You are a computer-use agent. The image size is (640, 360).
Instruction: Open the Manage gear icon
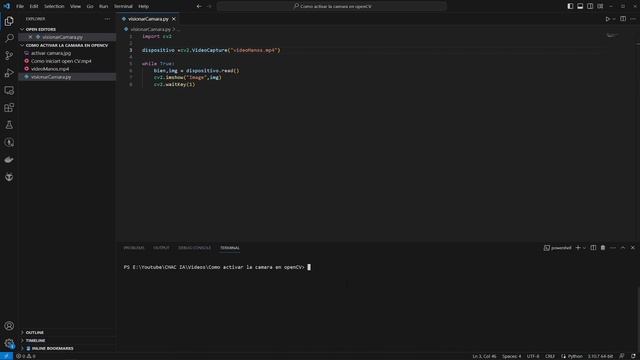click(x=9, y=343)
